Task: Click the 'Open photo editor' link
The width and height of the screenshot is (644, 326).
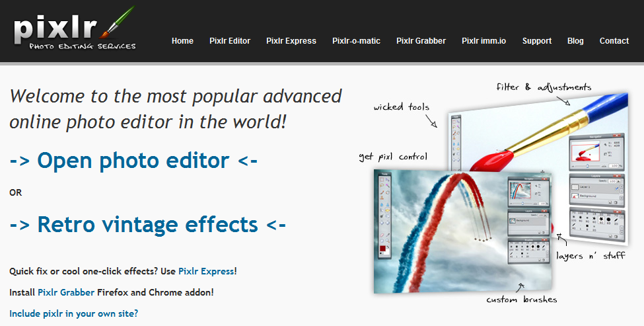Action: (133, 160)
